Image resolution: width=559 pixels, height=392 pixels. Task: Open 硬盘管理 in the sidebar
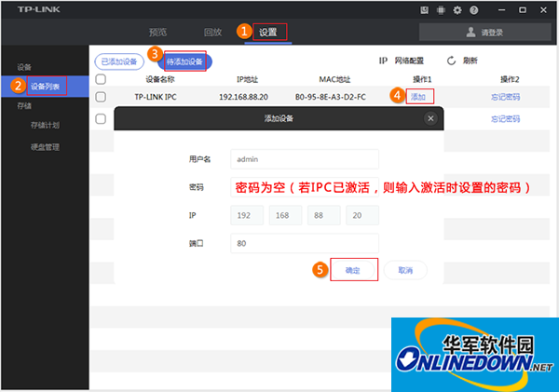45,147
